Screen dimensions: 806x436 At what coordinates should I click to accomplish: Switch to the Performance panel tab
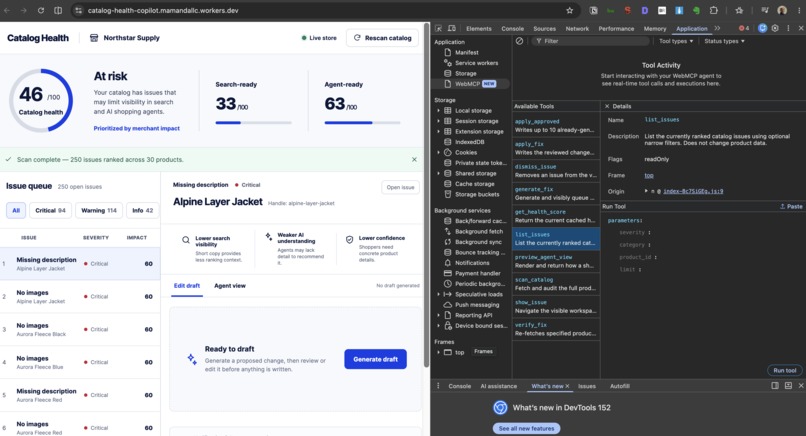coord(616,29)
